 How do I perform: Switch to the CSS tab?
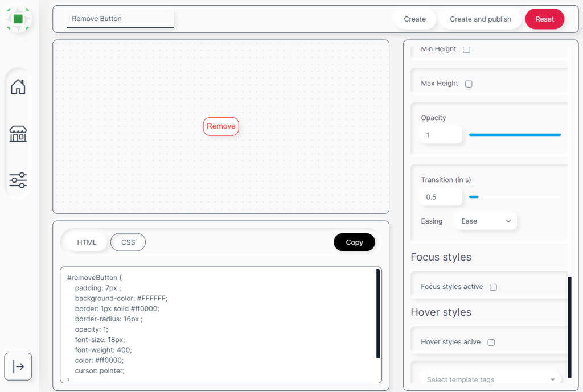coord(128,242)
